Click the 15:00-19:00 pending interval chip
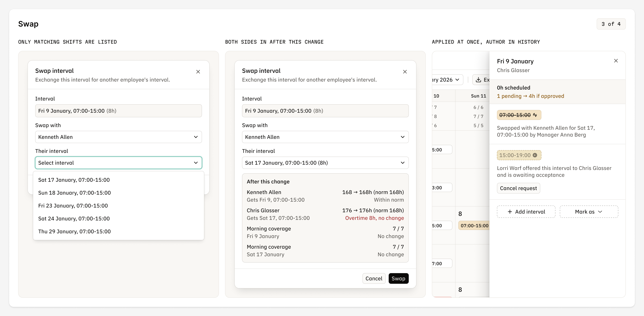This screenshot has width=644, height=316. (x=519, y=155)
